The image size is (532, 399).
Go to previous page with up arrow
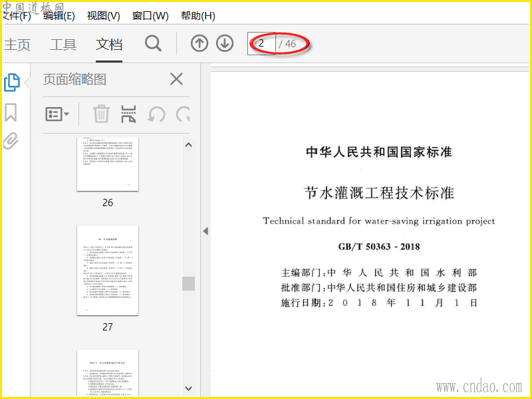pos(199,44)
